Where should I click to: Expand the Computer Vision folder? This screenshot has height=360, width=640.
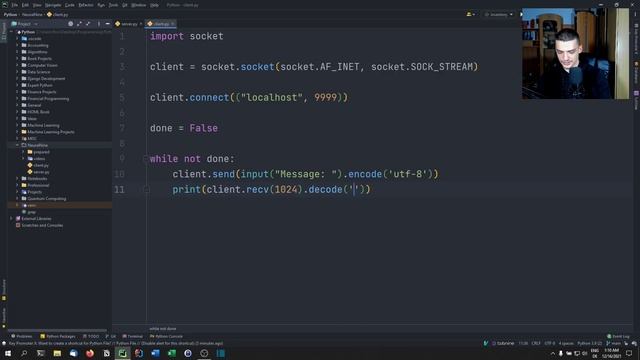click(18, 65)
